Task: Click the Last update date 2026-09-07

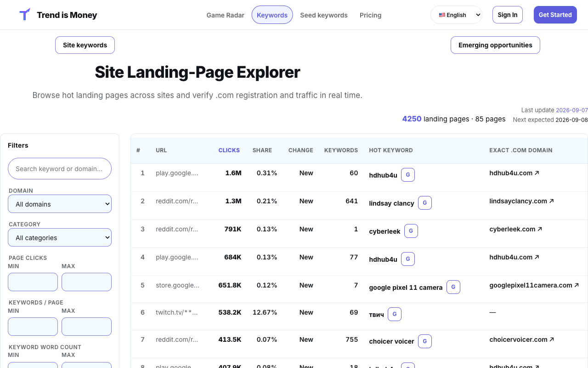Action: pyautogui.click(x=572, y=110)
